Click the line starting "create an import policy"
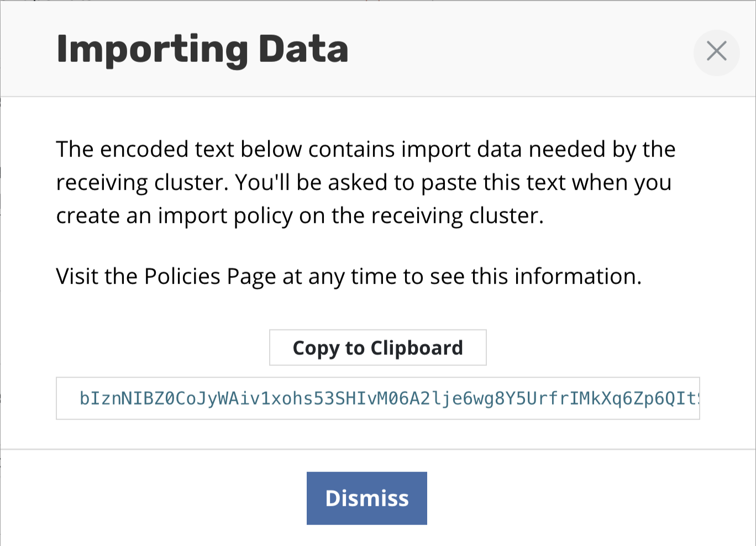 point(300,216)
